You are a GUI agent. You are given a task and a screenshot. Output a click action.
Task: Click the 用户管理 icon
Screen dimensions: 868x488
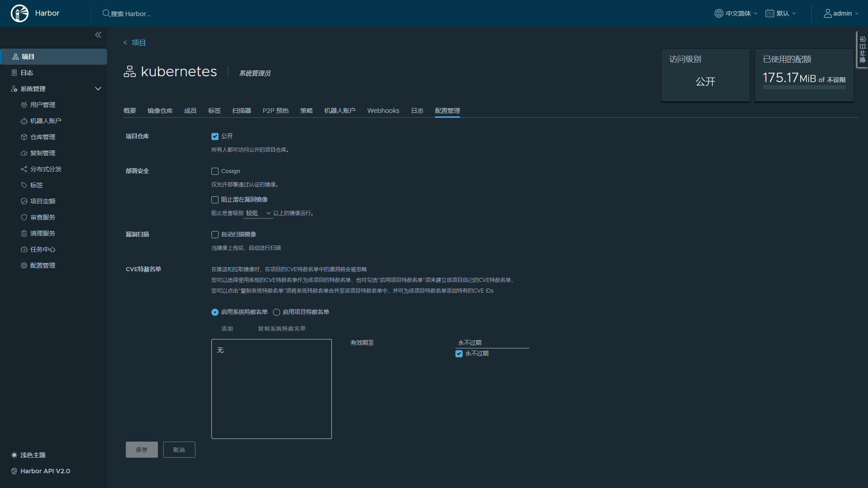(24, 105)
